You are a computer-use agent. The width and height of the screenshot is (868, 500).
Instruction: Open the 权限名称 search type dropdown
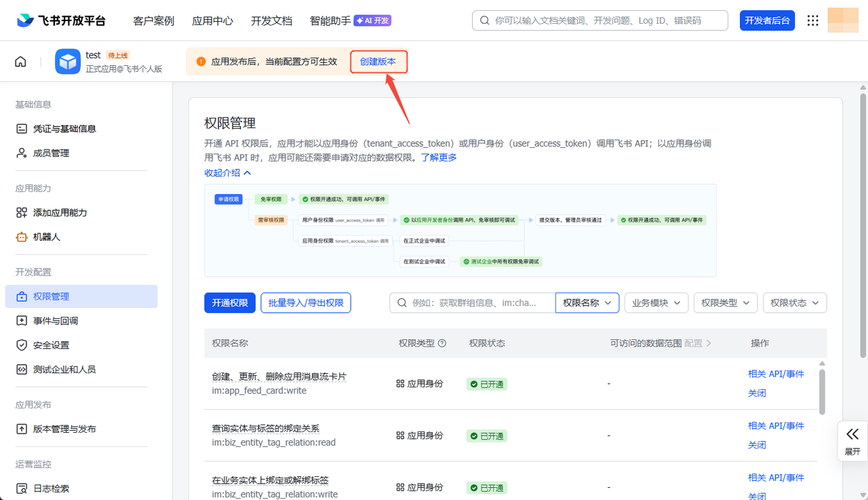587,303
